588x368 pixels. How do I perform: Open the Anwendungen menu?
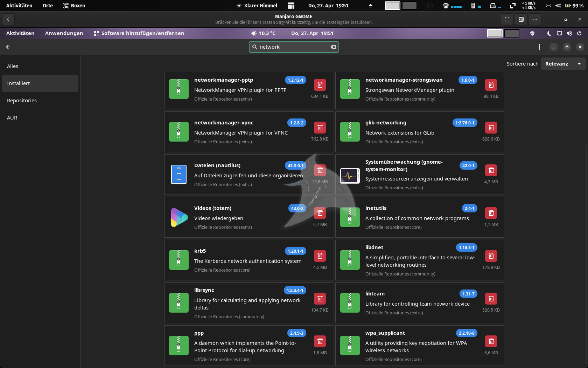pyautogui.click(x=64, y=33)
